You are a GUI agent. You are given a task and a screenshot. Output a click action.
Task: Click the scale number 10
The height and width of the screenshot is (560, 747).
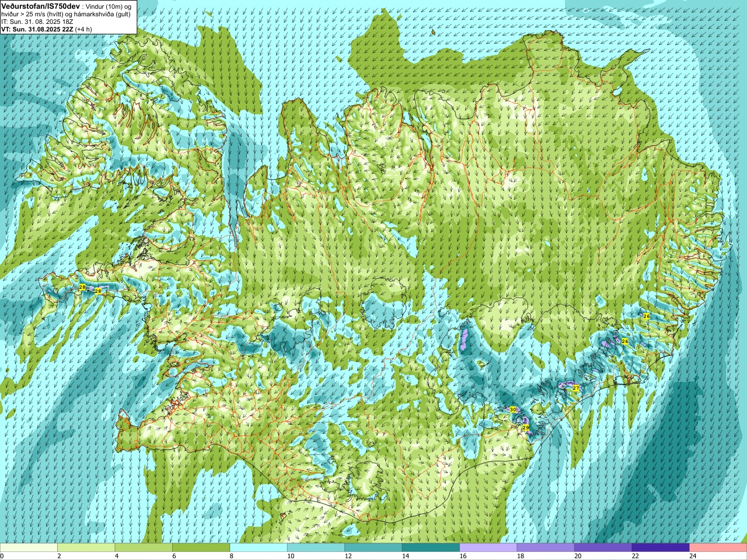tap(290, 556)
